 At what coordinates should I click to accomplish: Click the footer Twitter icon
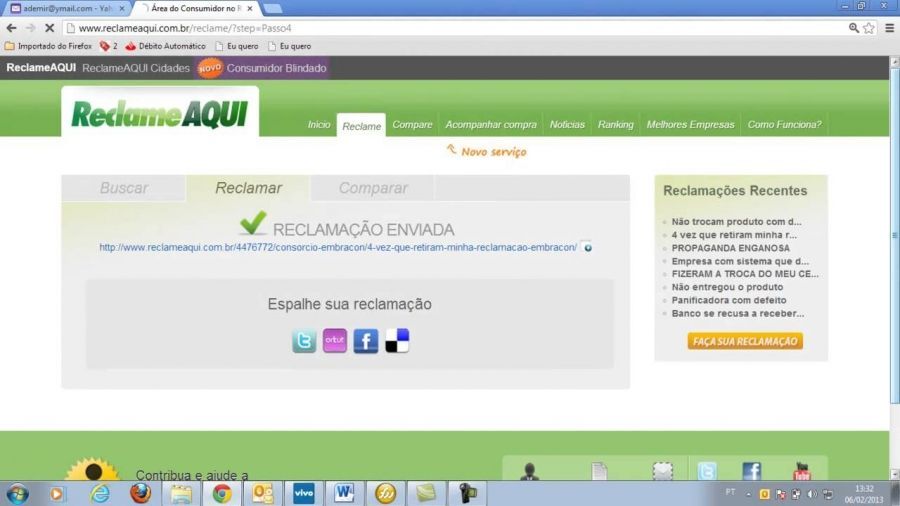coord(707,471)
